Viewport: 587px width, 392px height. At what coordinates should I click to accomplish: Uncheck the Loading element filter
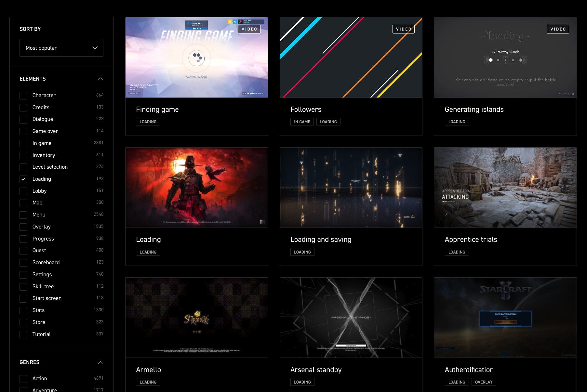23,179
